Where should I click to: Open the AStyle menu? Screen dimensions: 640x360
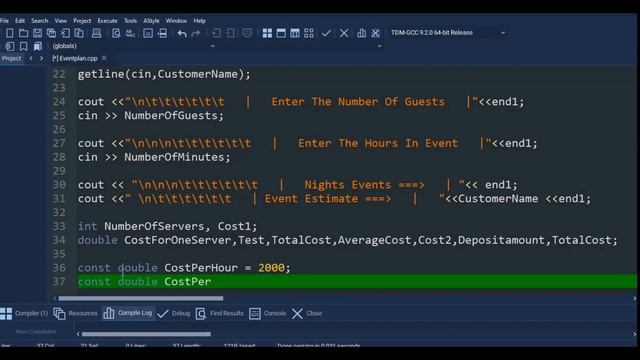coord(151,21)
